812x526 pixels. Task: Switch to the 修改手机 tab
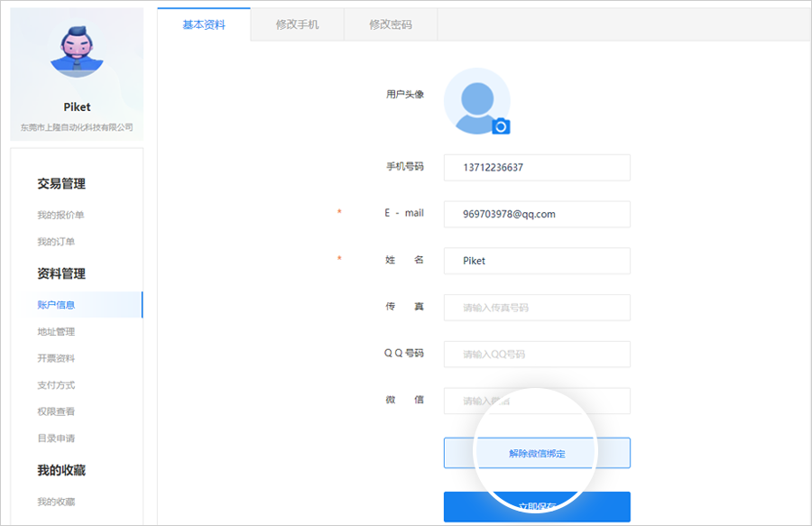[x=297, y=24]
